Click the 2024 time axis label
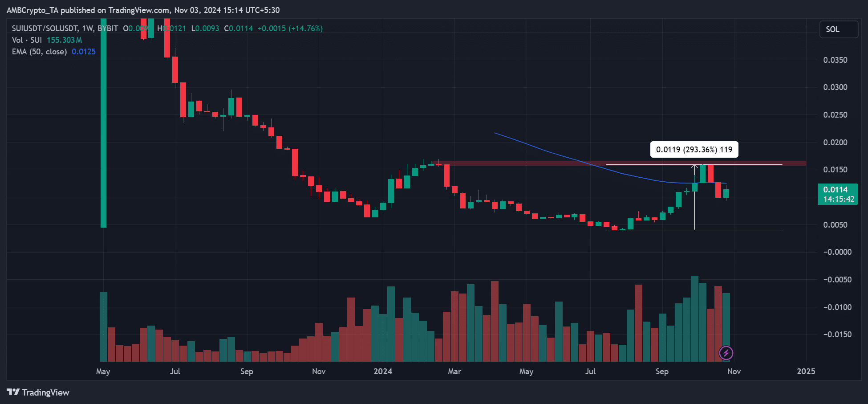 [x=383, y=371]
